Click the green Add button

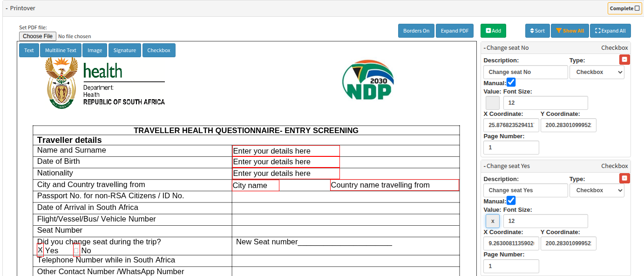pos(493,31)
